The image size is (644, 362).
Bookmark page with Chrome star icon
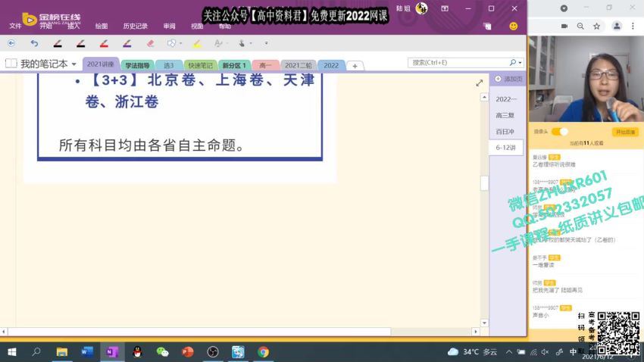597,27
